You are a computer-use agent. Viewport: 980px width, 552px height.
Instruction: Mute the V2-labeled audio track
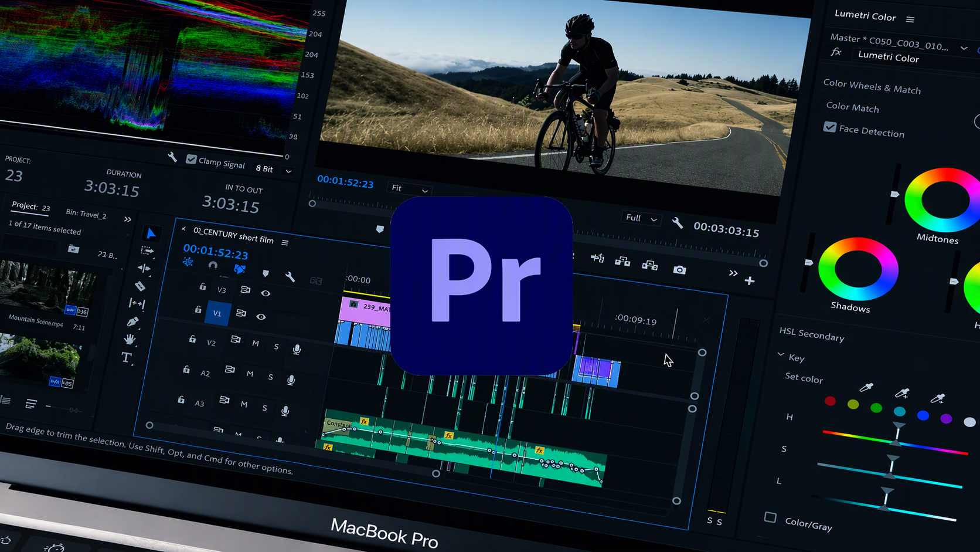pos(256,343)
